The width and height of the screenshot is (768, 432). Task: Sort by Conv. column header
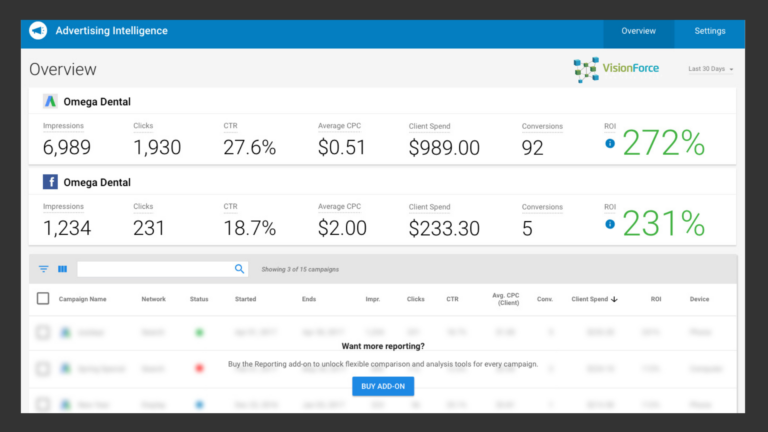point(545,299)
